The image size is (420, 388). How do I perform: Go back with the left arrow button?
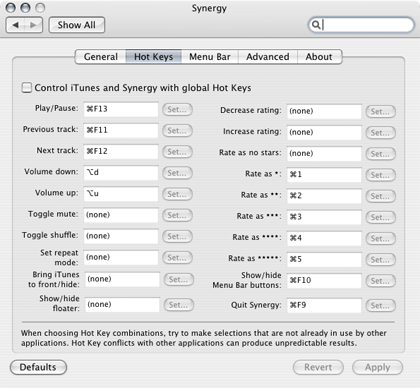tap(15, 25)
